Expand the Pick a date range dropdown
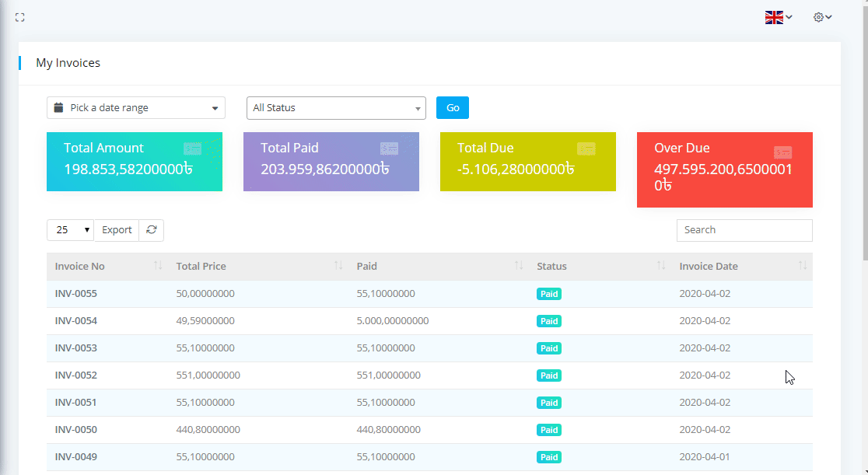The height and width of the screenshot is (475, 868). tap(136, 108)
